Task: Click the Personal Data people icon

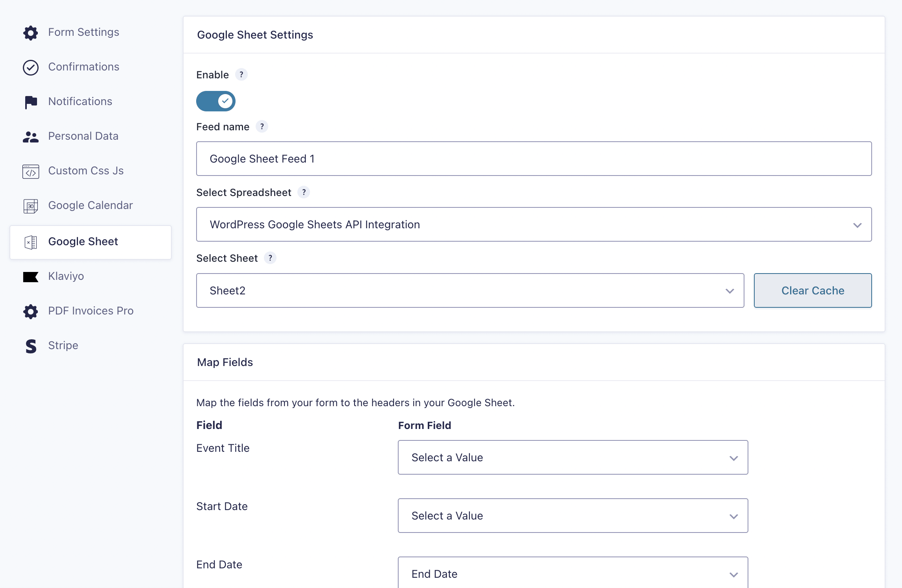Action: pyautogui.click(x=30, y=137)
